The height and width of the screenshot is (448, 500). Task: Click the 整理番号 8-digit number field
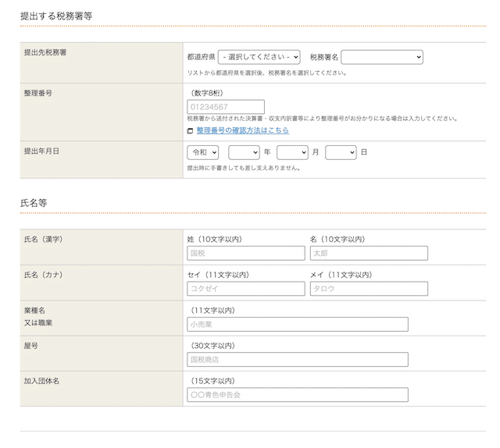click(x=226, y=107)
